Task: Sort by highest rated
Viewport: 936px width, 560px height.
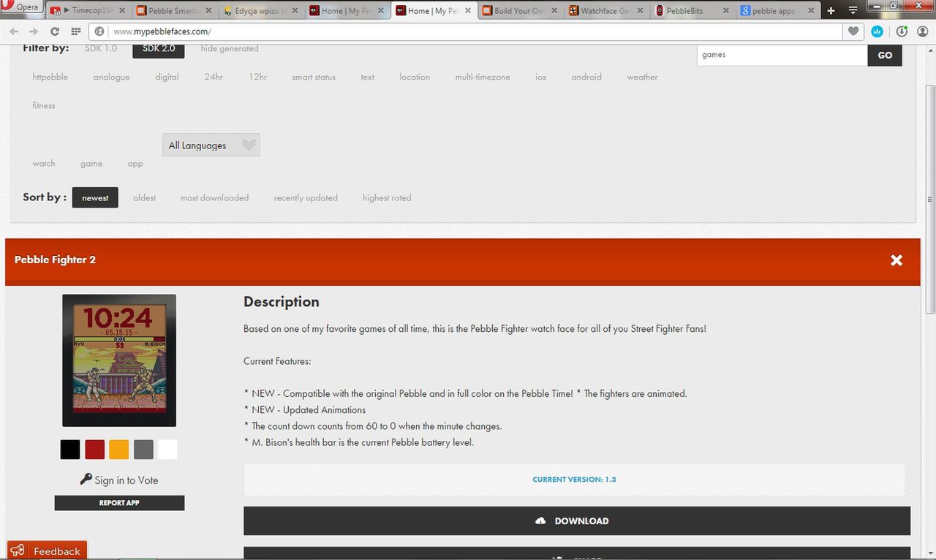Action: pyautogui.click(x=387, y=197)
